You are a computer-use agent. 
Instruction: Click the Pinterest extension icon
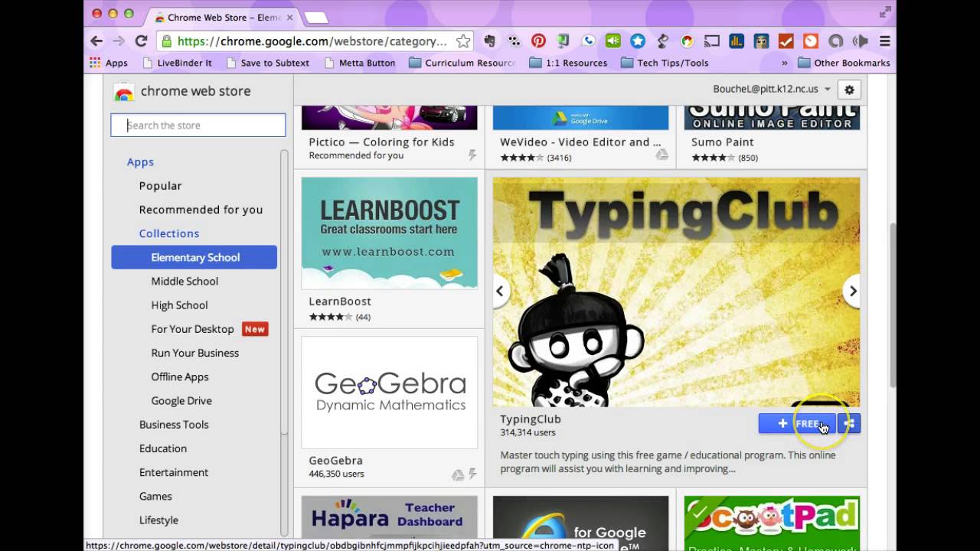click(538, 41)
